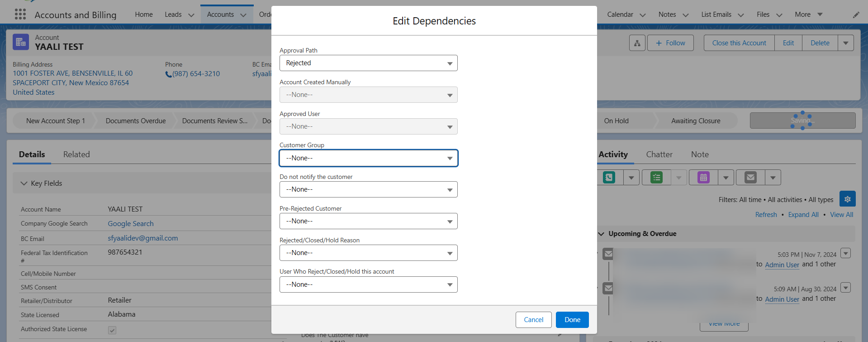Open the Notes nav tab

(x=667, y=14)
